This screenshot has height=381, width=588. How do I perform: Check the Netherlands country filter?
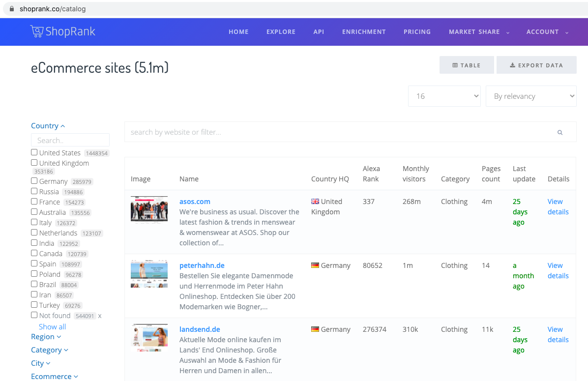point(34,233)
